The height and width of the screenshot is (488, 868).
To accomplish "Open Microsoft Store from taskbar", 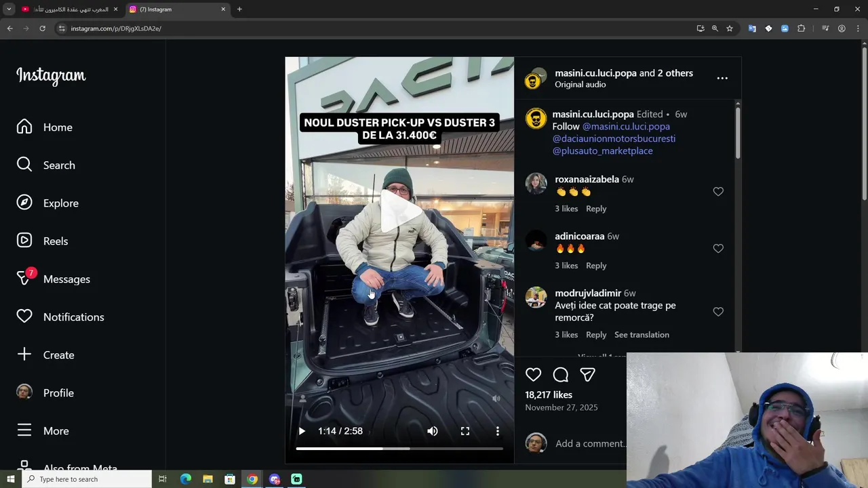I will (230, 479).
